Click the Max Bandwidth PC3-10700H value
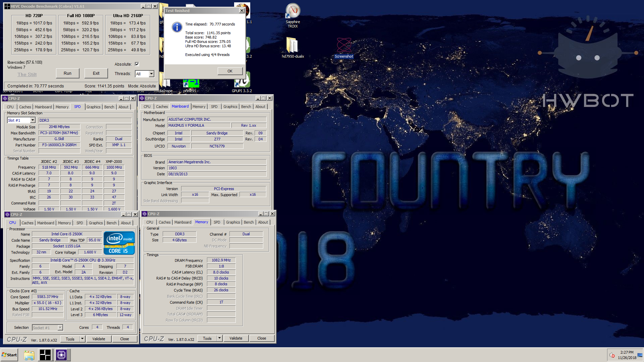The image size is (644, 362). (59, 133)
